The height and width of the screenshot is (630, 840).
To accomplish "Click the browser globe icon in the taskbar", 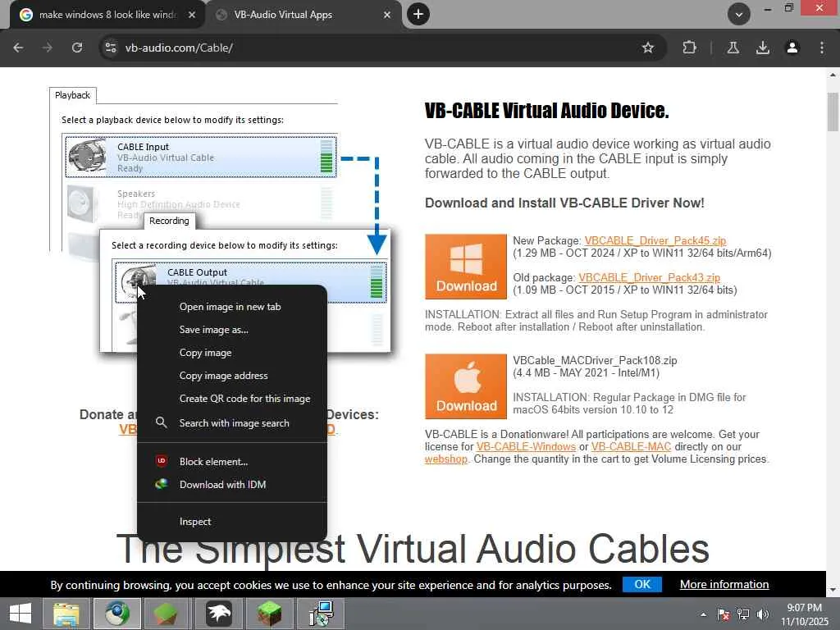I will click(116, 614).
